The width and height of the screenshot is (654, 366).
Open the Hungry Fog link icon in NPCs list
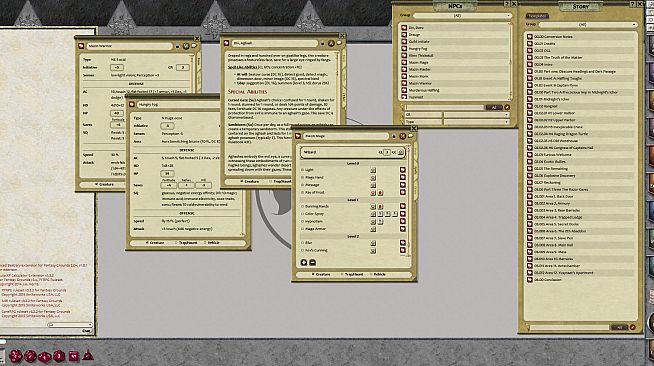[404, 49]
